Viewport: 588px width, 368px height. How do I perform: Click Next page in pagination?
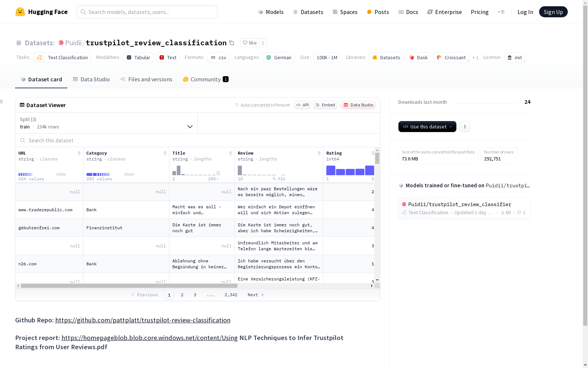coord(255,295)
